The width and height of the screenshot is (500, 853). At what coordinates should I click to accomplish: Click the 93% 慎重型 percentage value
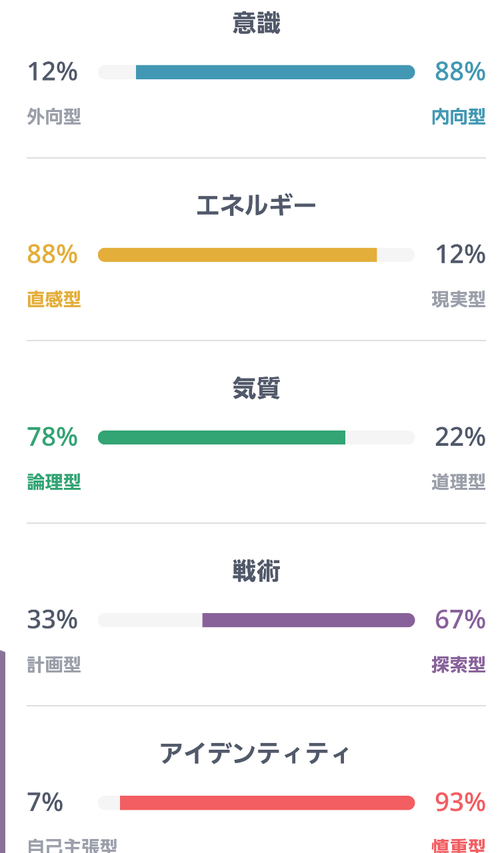460,803
